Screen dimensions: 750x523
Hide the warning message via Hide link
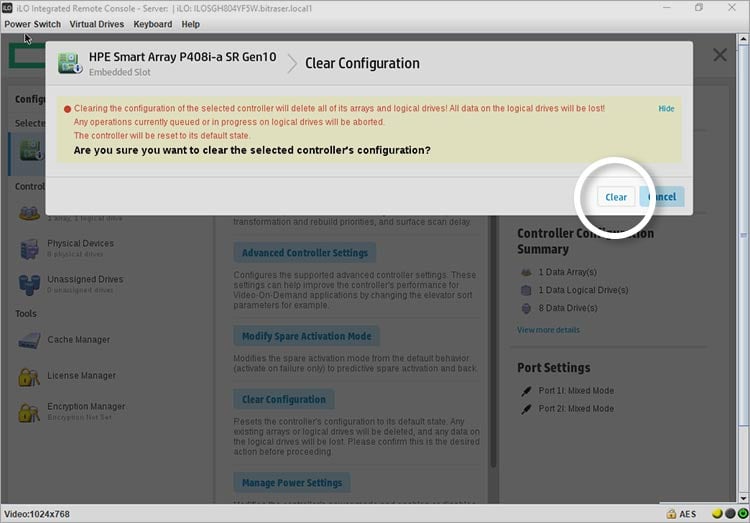pos(666,109)
